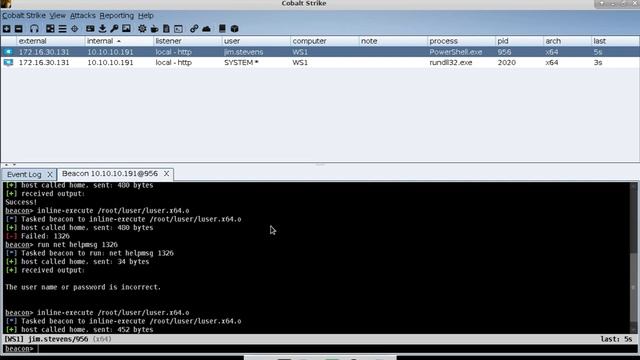Screen dimensions: 640x360
Task: Open the credentials card icon
Action: coord(90,29)
